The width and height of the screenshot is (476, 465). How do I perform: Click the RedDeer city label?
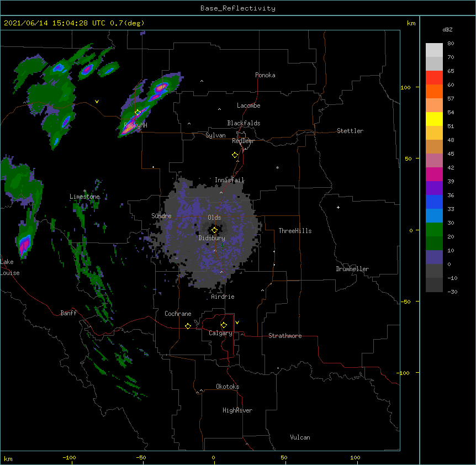pyautogui.click(x=243, y=141)
